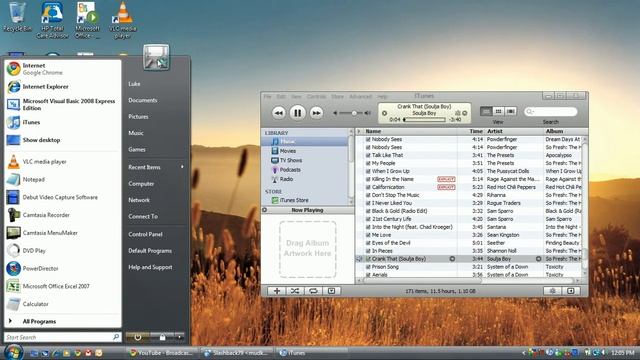Click the iTunes search field

click(551, 111)
